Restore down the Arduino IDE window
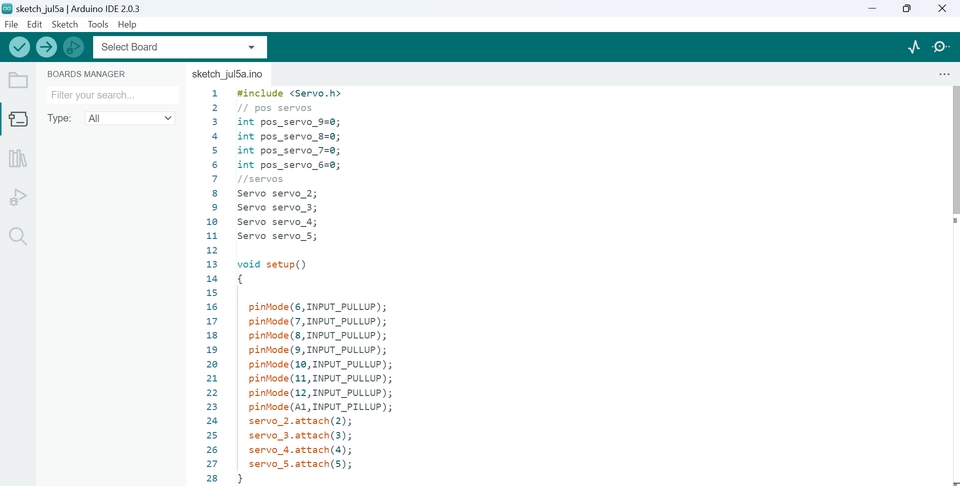The image size is (960, 486). point(907,9)
